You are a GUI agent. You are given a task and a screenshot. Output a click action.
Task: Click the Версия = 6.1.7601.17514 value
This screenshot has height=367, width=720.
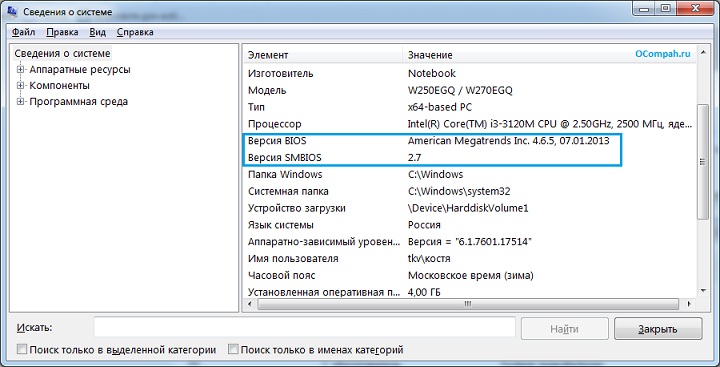(470, 242)
